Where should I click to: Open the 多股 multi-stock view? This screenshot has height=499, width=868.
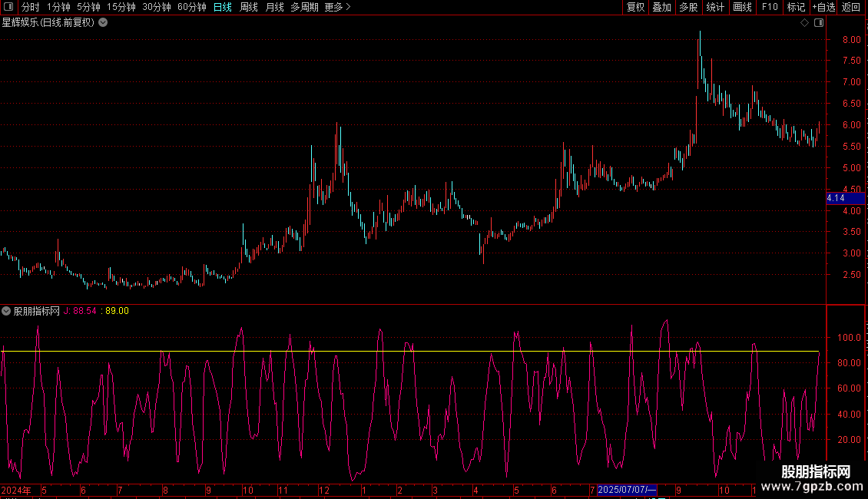[689, 7]
